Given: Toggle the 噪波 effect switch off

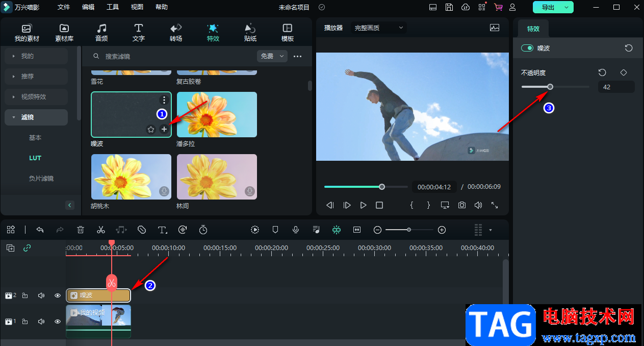Looking at the screenshot, I should point(527,48).
